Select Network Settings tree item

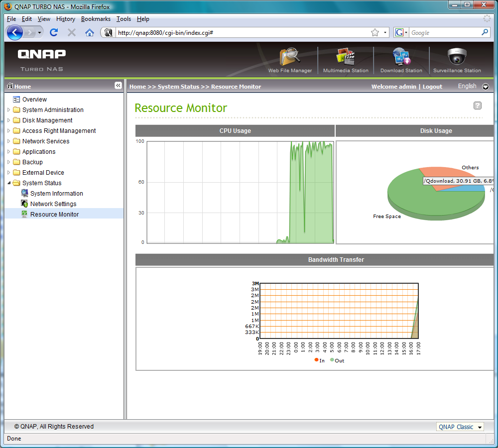53,204
